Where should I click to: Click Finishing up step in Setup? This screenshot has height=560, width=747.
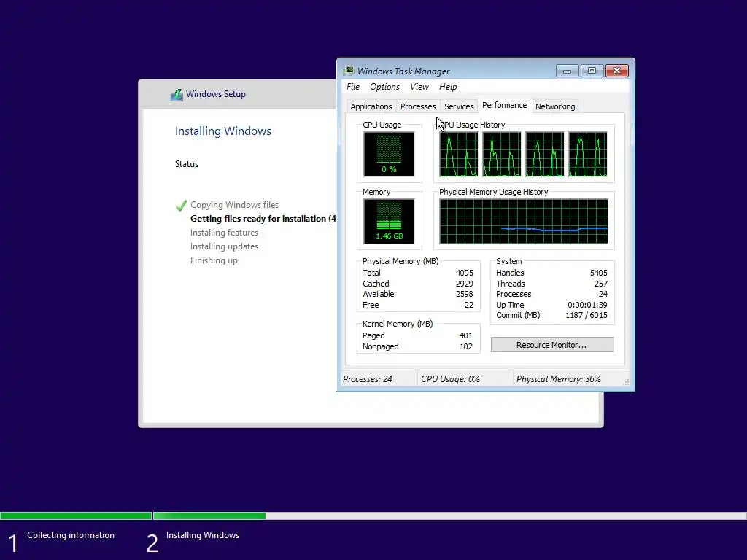214,260
